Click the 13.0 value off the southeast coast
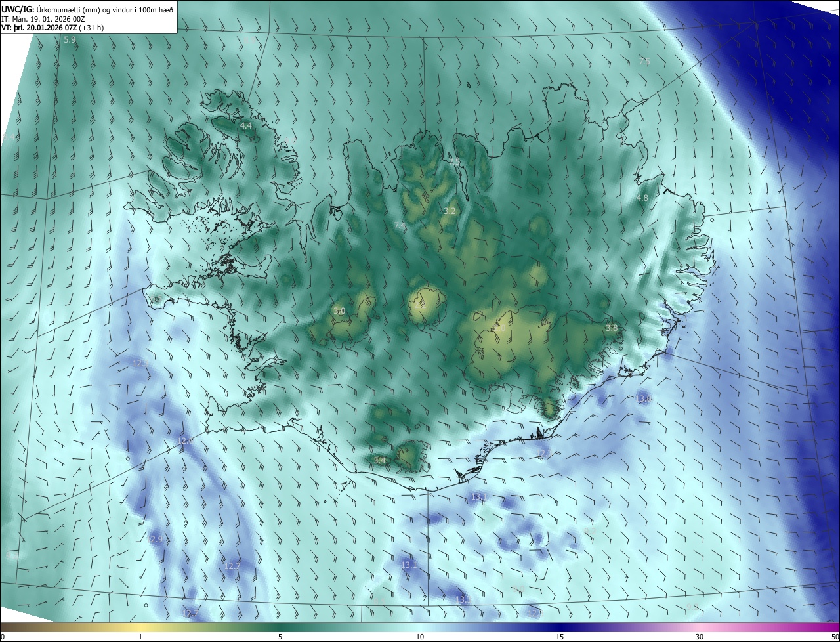The height and width of the screenshot is (642, 840). tap(644, 398)
